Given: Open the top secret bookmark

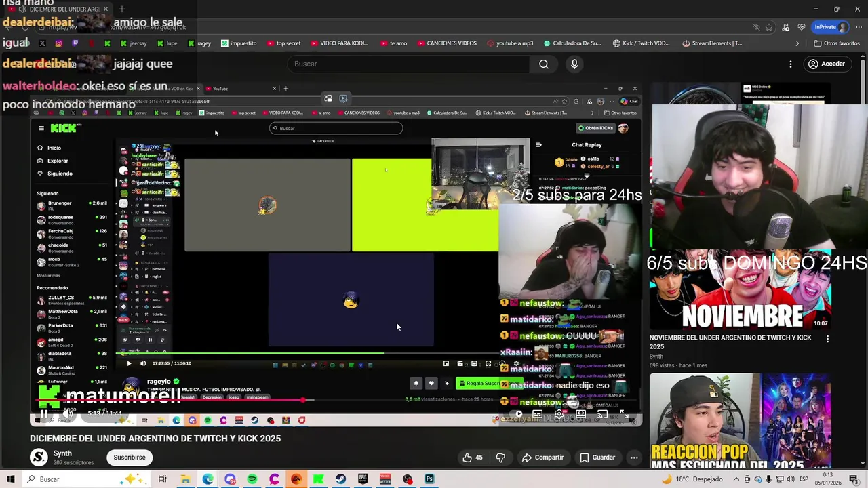Looking at the screenshot, I should coord(283,43).
